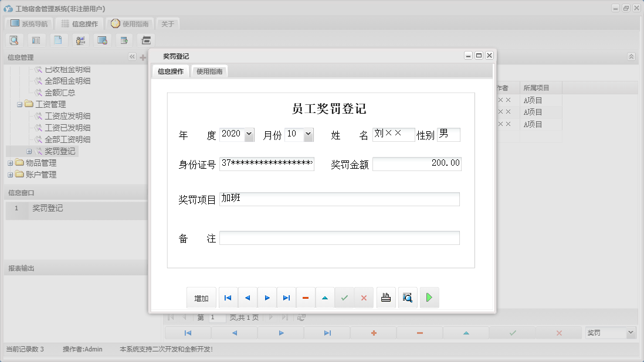This screenshot has height=362, width=644.
Task: Open the 年度 year dropdown showing 2020
Action: [249, 134]
